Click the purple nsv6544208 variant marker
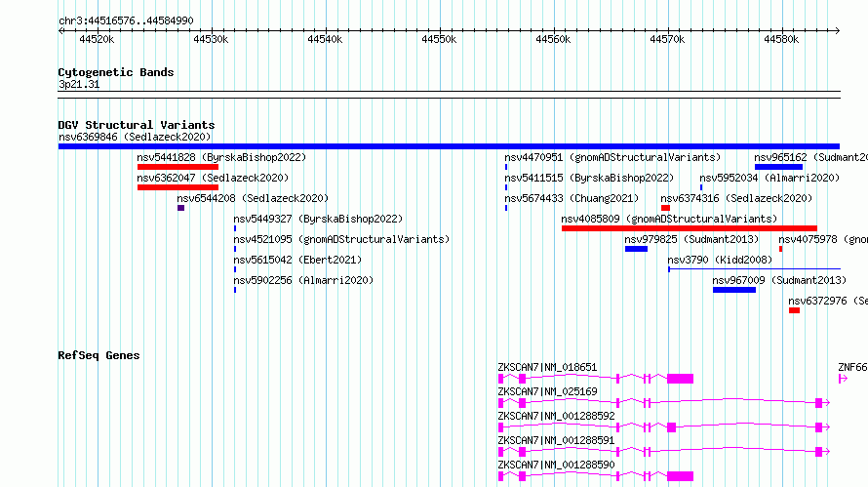This screenshot has width=868, height=487. click(181, 208)
